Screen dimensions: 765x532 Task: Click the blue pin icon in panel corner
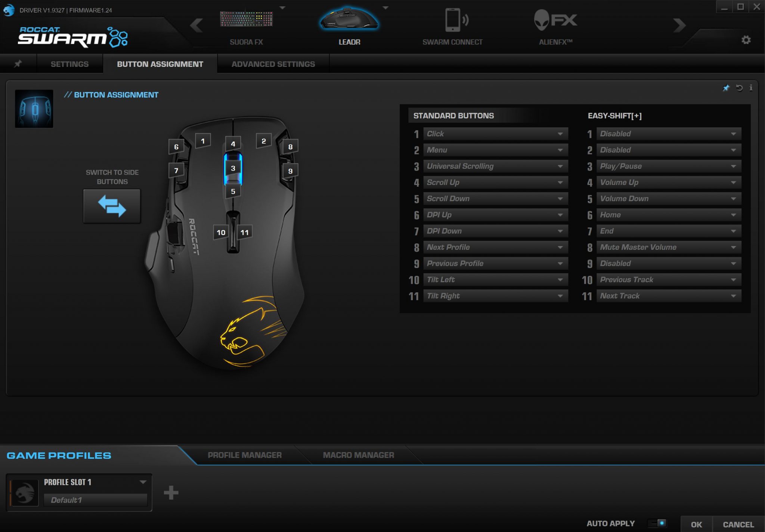[x=726, y=88]
